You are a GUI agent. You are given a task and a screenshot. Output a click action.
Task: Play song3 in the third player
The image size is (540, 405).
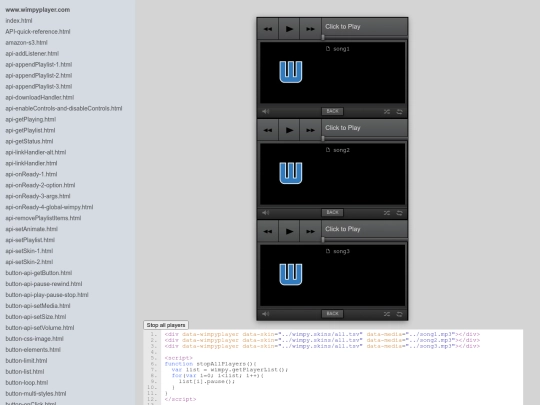tap(289, 231)
